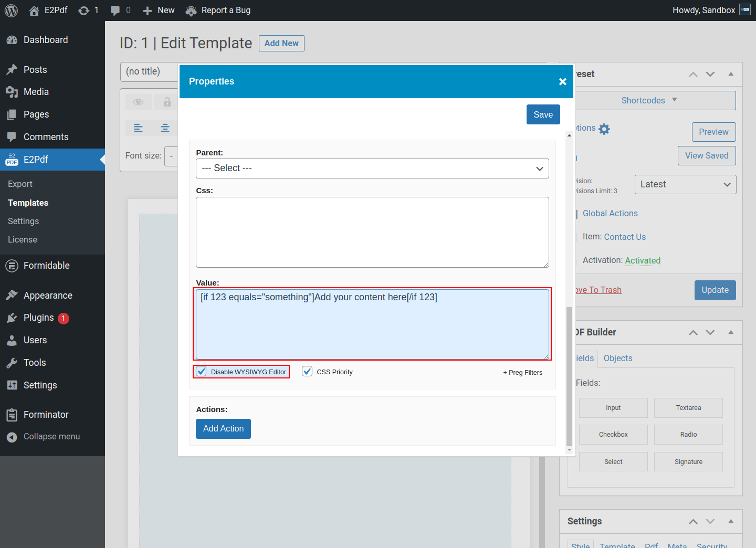The height and width of the screenshot is (548, 756).
Task: Click inside the Css text area
Action: pos(372,232)
